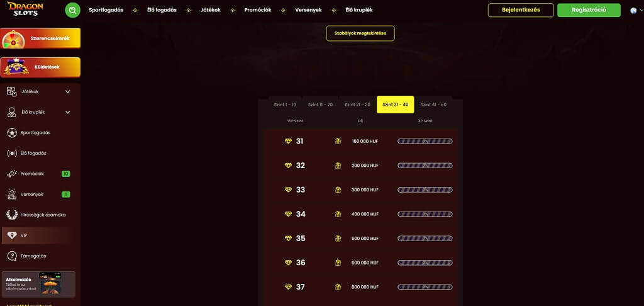The height and width of the screenshot is (306, 644).
Task: Click the gift icon beside 600 000 HUF
Action: click(x=338, y=263)
